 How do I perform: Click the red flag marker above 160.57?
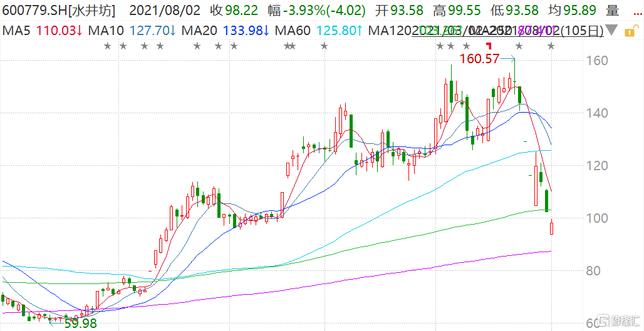pyautogui.click(x=489, y=45)
